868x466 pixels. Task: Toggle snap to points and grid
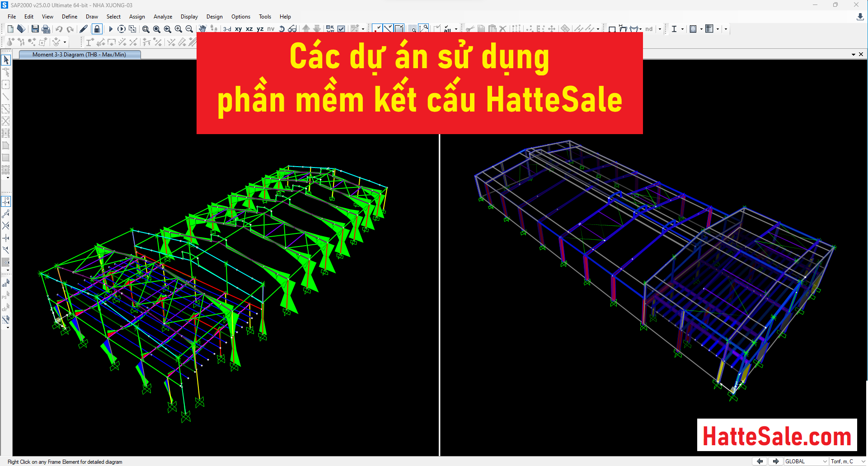click(6, 201)
